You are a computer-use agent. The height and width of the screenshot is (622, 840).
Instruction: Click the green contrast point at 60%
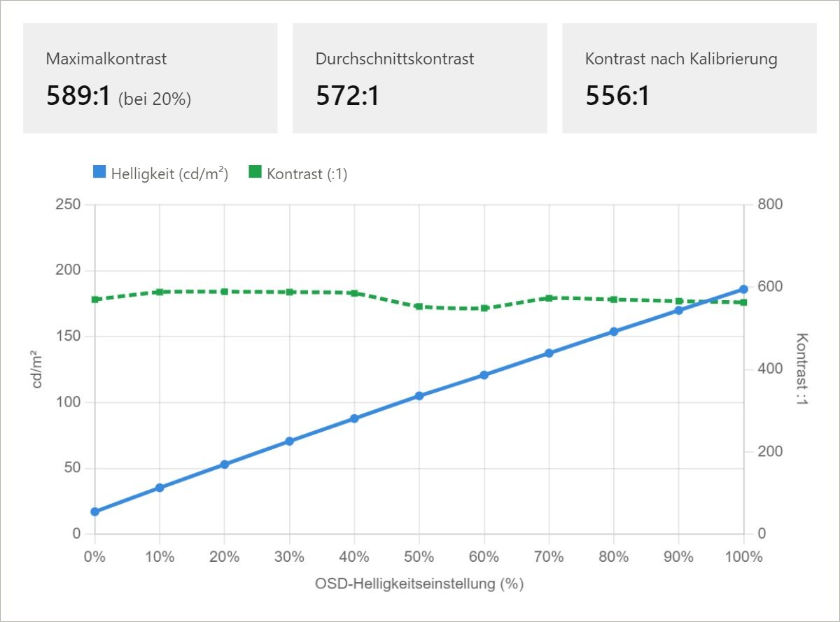484,308
